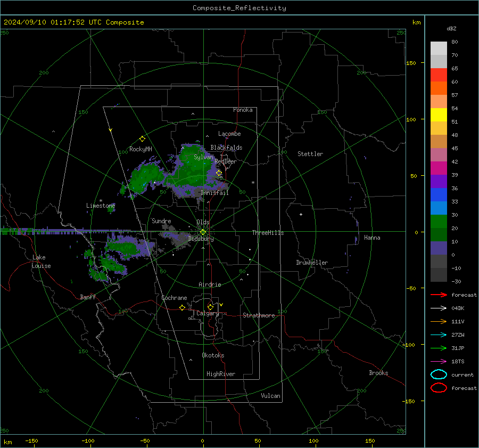Click the 18TS legend text

(458, 362)
